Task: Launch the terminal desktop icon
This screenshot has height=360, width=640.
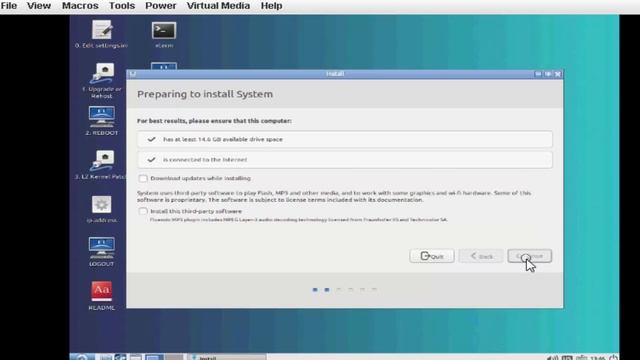Action: (x=164, y=34)
